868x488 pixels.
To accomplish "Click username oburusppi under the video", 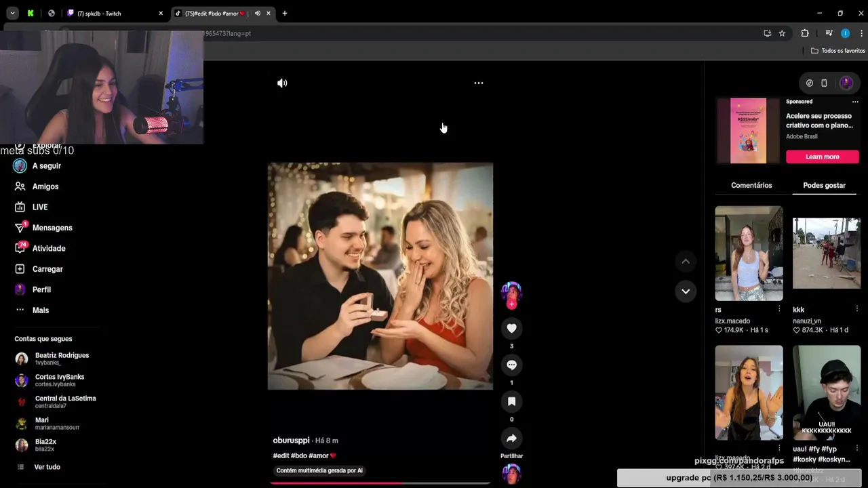I will [x=291, y=441].
